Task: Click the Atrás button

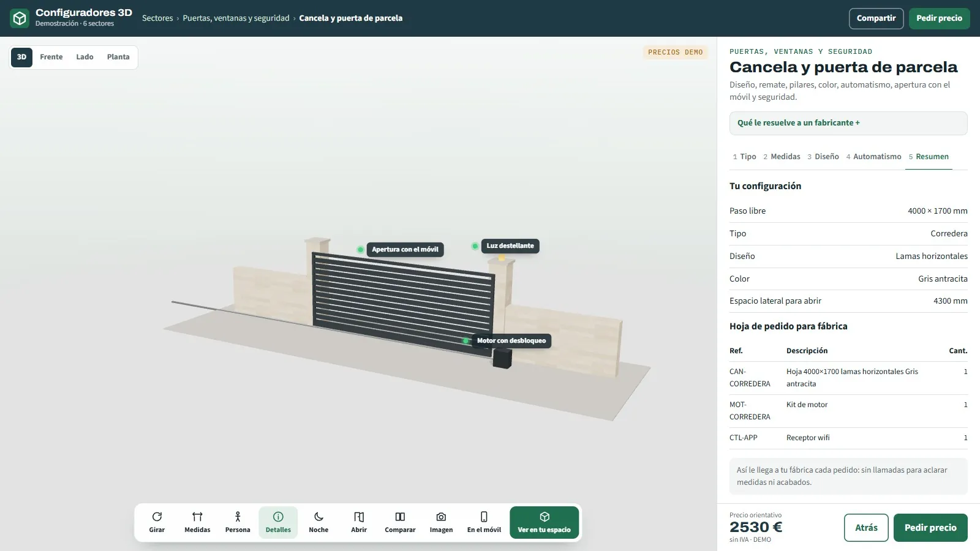Action: point(866,528)
